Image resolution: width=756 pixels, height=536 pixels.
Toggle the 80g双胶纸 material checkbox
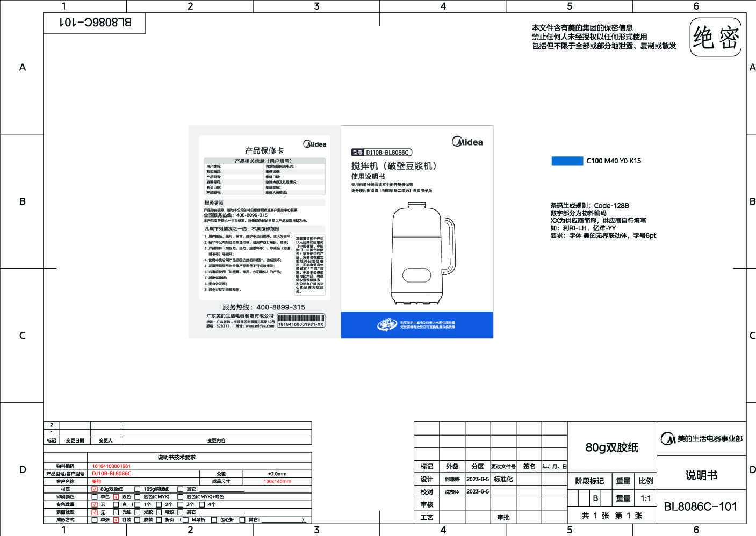pos(95,489)
